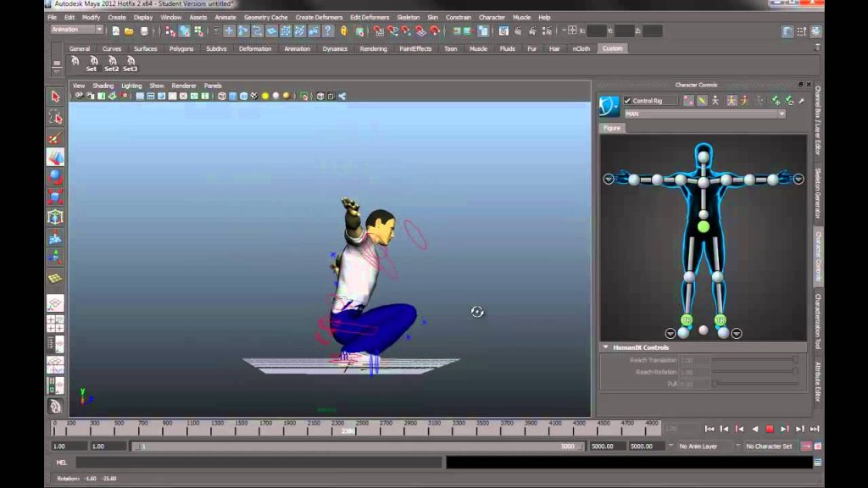Open a scene with folder icon
The width and height of the screenshot is (868, 488).
[129, 31]
